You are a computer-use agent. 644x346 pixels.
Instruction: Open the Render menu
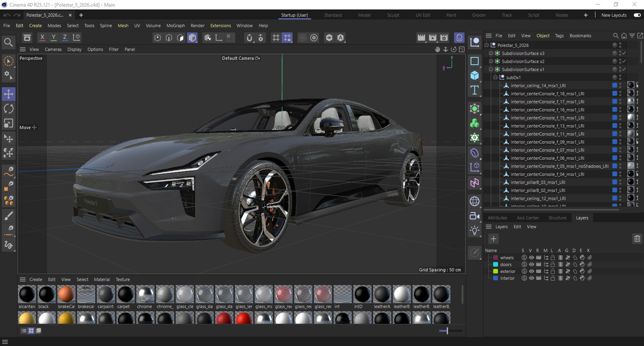[197, 26]
